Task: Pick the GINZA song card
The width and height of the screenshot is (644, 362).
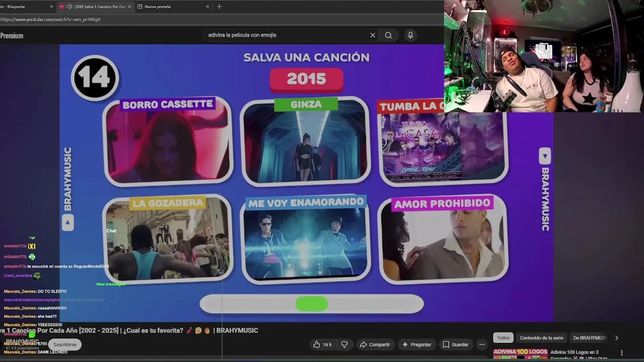Action: tap(306, 141)
